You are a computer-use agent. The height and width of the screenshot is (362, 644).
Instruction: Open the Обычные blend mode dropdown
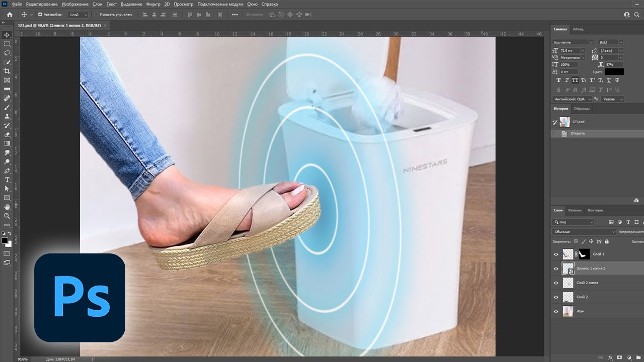coord(584,232)
